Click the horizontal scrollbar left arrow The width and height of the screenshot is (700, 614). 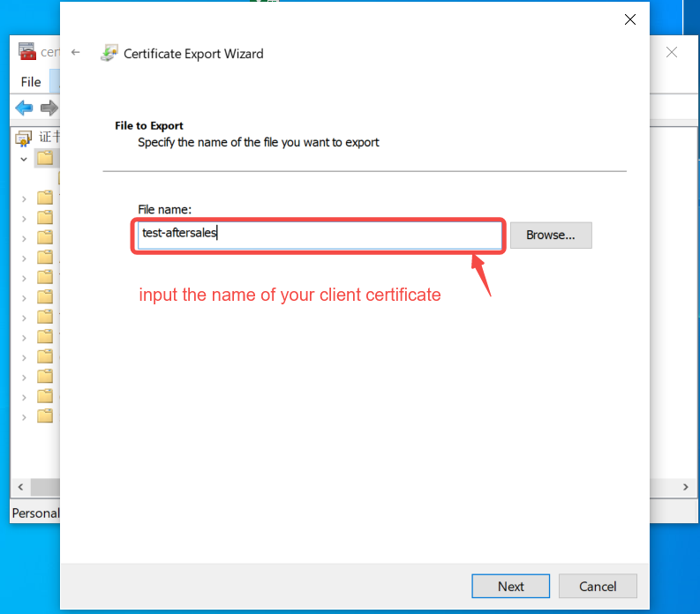coord(20,487)
